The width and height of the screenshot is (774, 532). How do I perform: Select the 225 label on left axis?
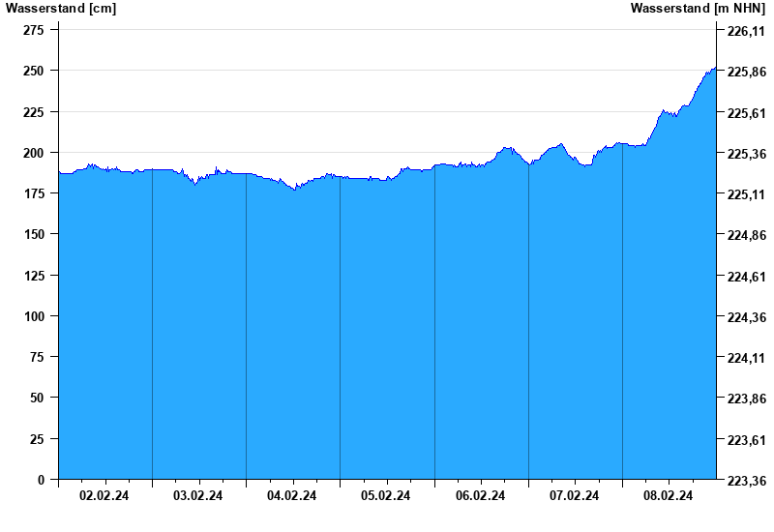(x=34, y=112)
